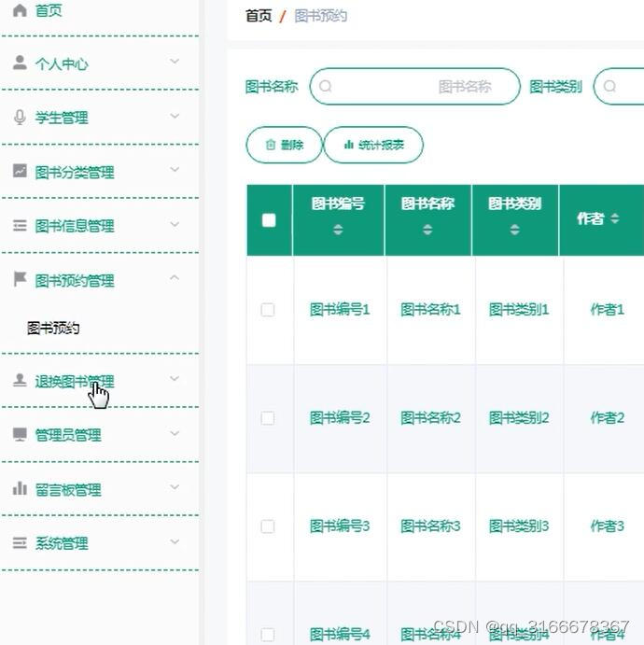Click the monitor icon for 管理员管理
Viewport: 644px width, 645px height.
pos(20,434)
